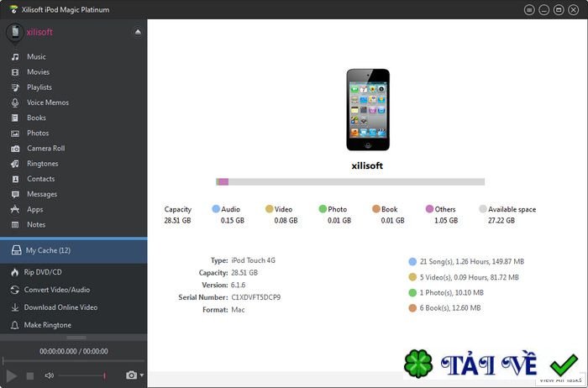This screenshot has height=388, width=588.
Task: Click the xilisoft device name under image
Action: [367, 165]
